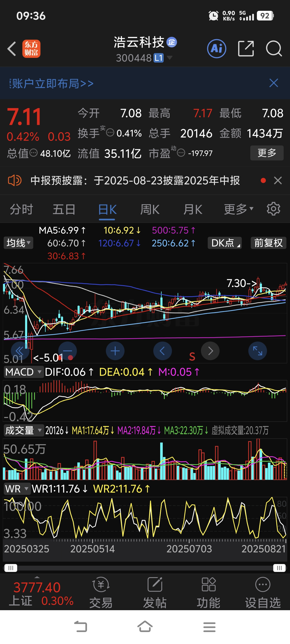290x644 pixels.
Task: Open the DK点 selector
Action: point(225,243)
